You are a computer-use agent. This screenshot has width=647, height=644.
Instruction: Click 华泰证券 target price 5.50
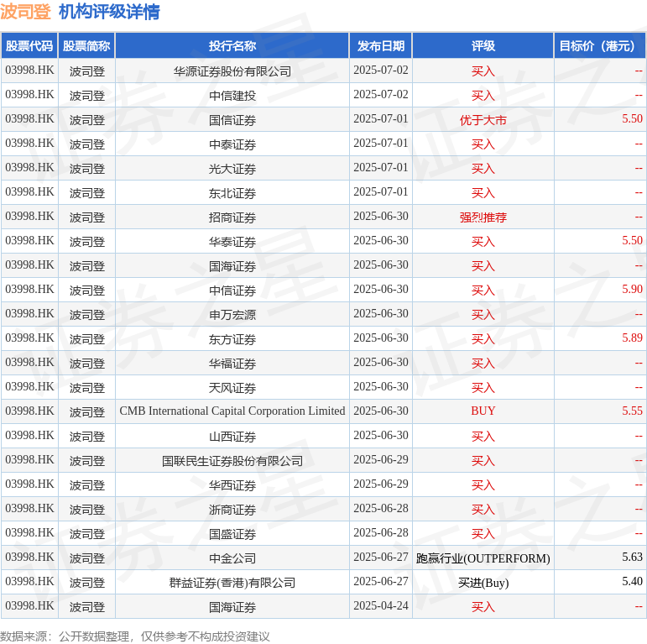click(632, 241)
